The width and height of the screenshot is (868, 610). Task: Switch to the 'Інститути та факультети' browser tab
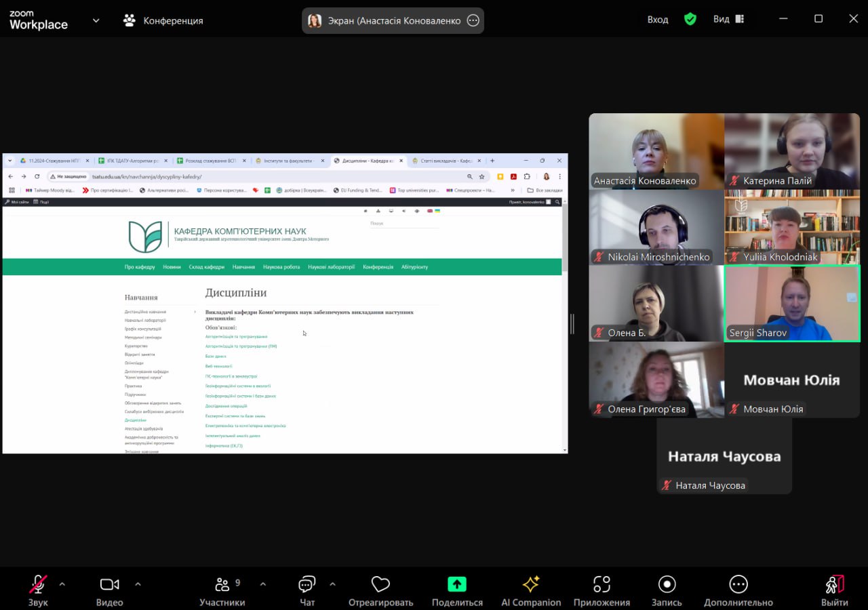point(289,161)
